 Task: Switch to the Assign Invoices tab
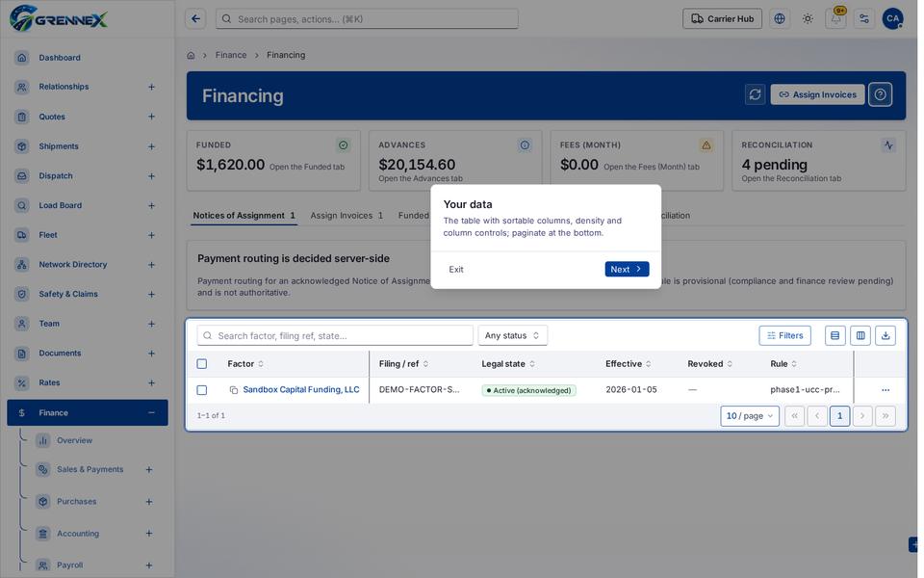[x=346, y=215]
